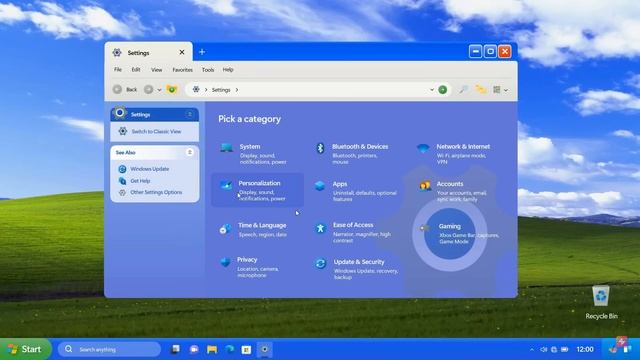The image size is (640, 360).
Task: Click the Start button
Action: [x=25, y=349]
